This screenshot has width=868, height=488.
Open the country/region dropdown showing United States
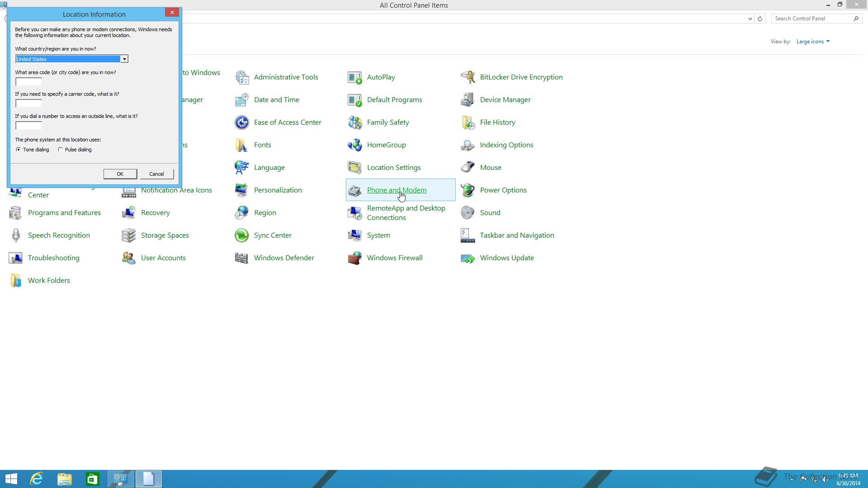point(72,59)
